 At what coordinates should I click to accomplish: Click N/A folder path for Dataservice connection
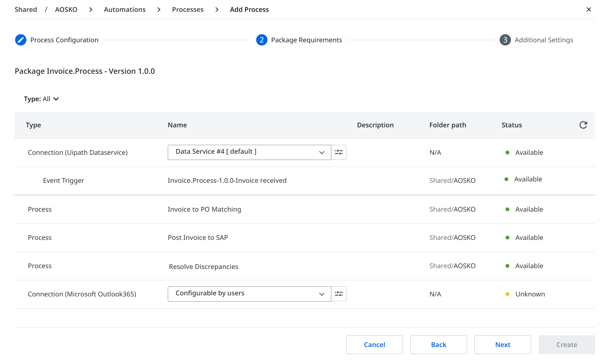[x=435, y=152]
